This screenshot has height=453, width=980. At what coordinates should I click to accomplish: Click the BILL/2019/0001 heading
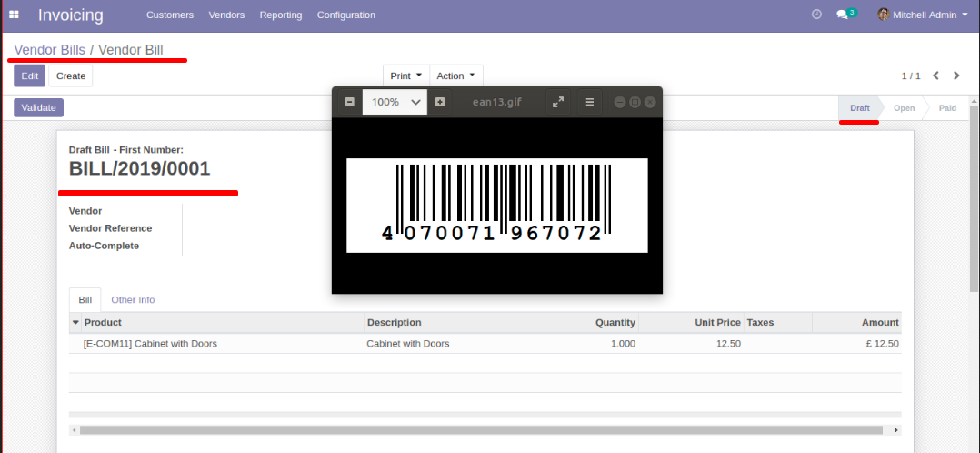tap(139, 169)
